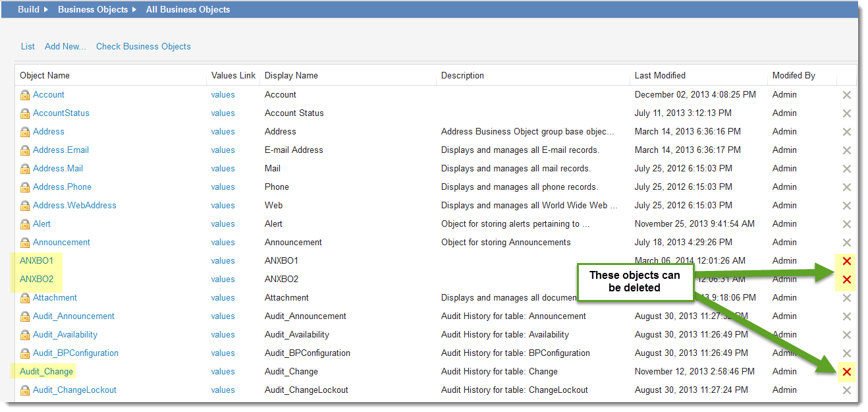The height and width of the screenshot is (412, 868).
Task: Open Add New...
Action: pos(65,46)
